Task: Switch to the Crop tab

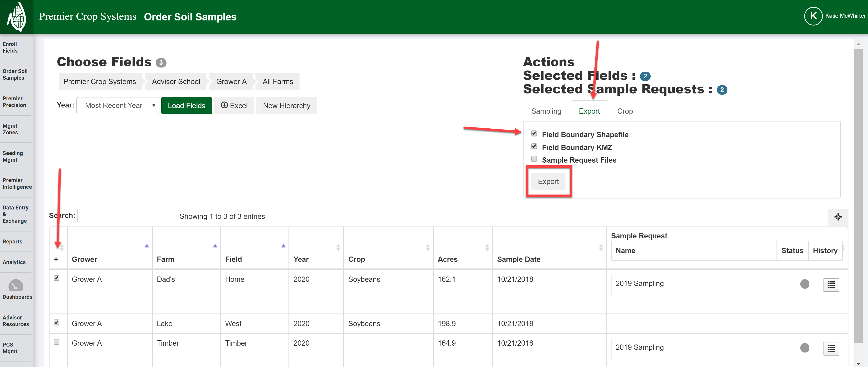Action: click(x=625, y=111)
